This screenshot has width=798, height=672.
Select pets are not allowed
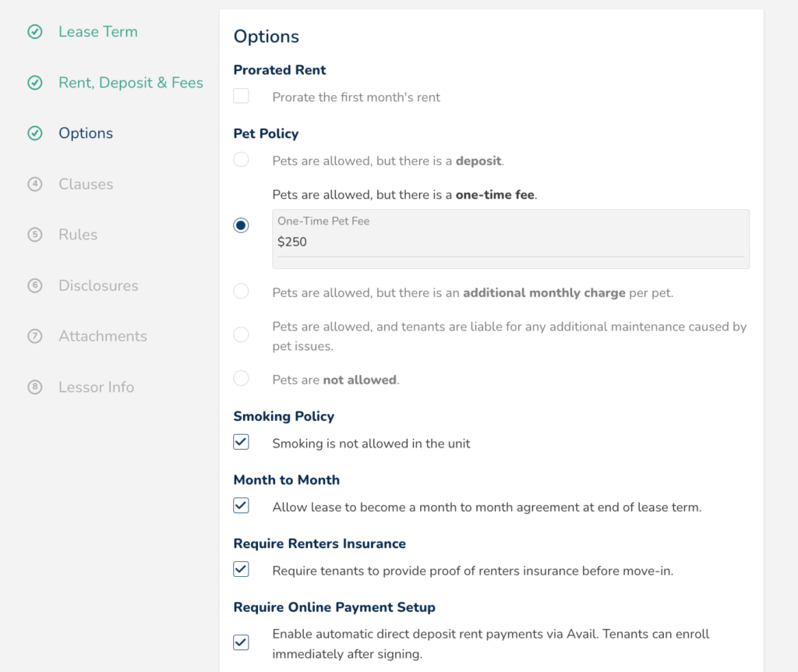(241, 379)
